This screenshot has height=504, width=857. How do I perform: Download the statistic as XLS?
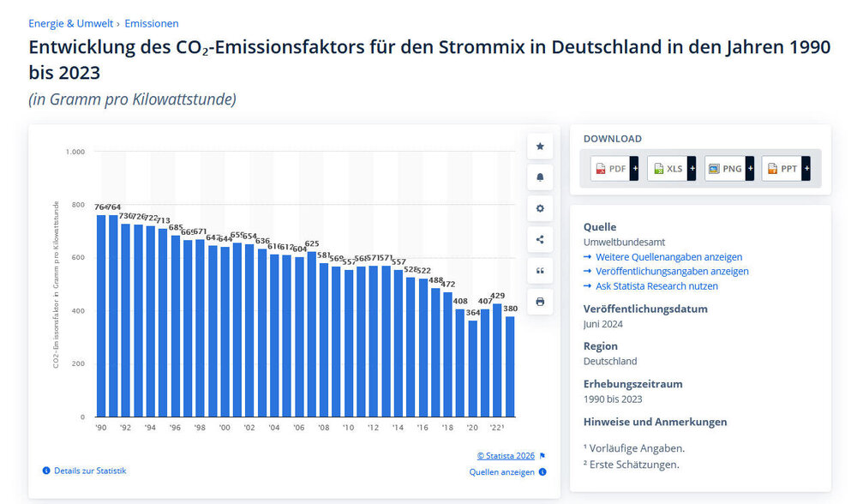coord(667,168)
